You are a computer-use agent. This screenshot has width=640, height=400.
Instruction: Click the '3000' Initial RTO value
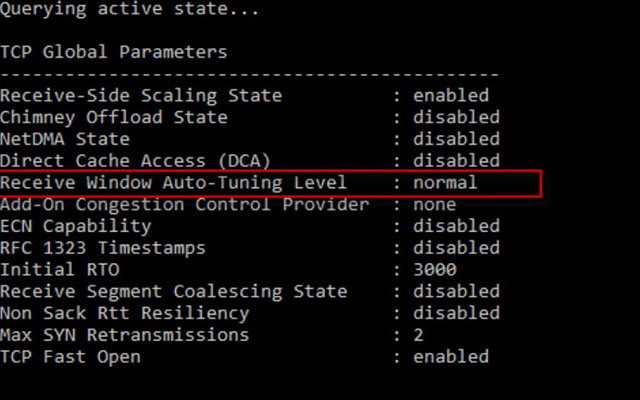pos(435,269)
